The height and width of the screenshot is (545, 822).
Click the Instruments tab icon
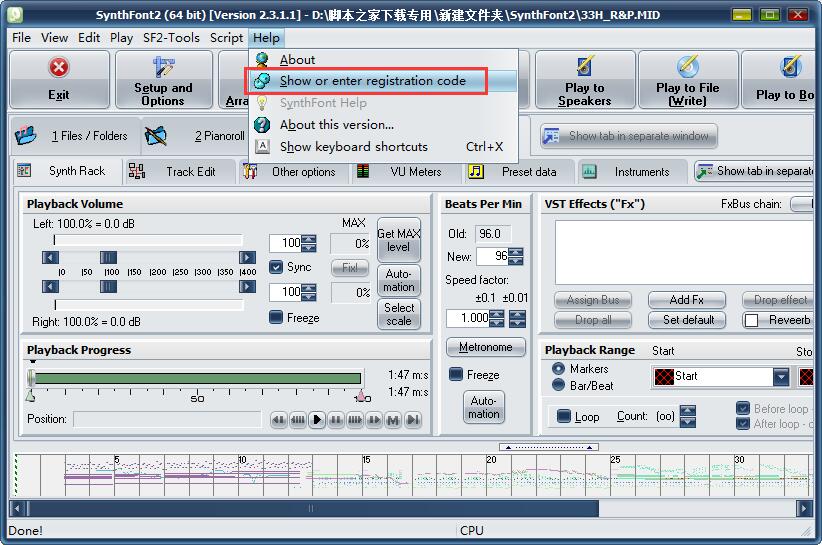coord(589,171)
